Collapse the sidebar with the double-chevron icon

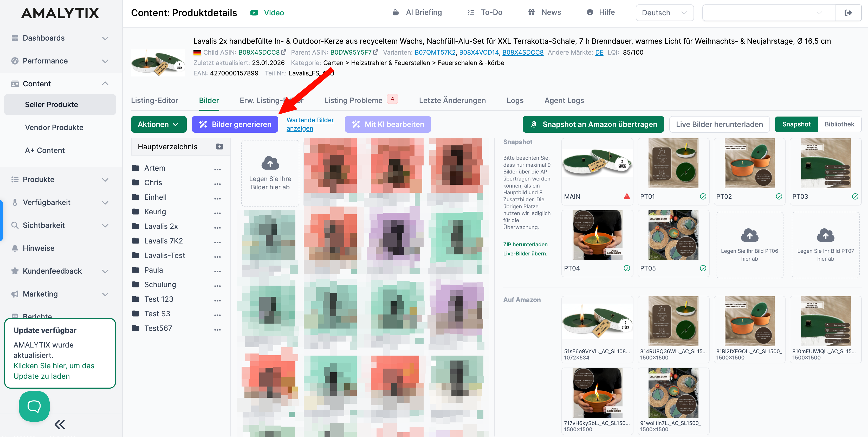click(x=60, y=424)
